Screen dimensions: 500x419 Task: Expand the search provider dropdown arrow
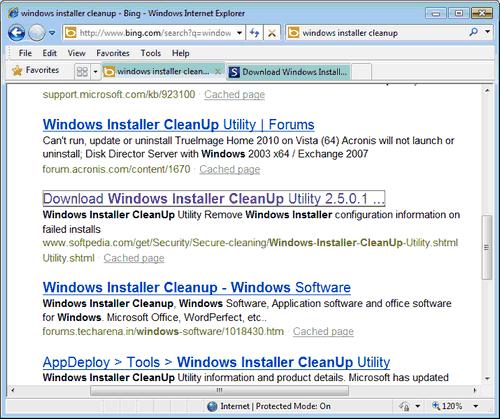point(488,32)
